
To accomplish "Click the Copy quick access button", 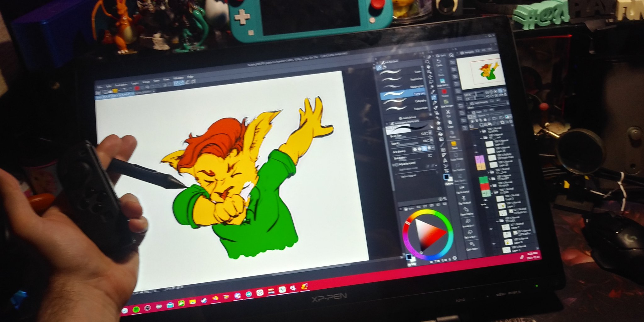I will pyautogui.click(x=450, y=124).
